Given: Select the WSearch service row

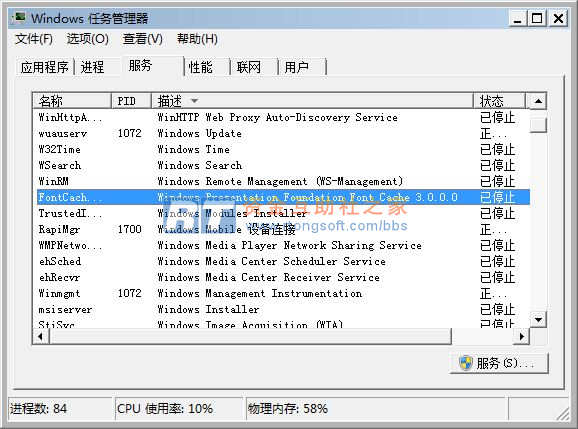Looking at the screenshot, I should click(x=281, y=165).
